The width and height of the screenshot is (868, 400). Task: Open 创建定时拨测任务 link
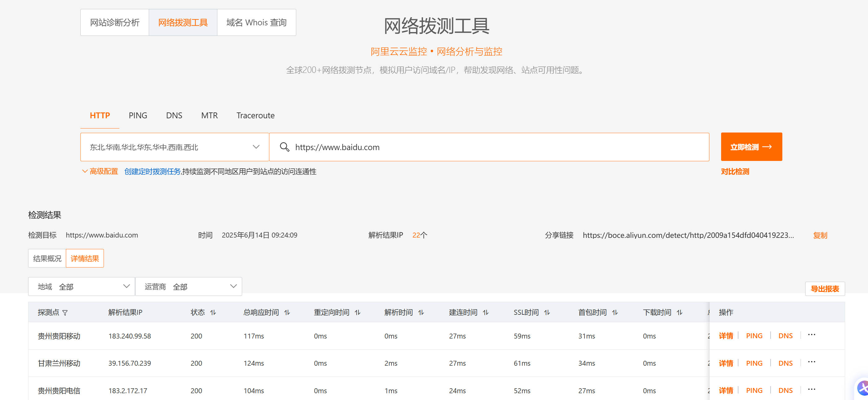[152, 171]
